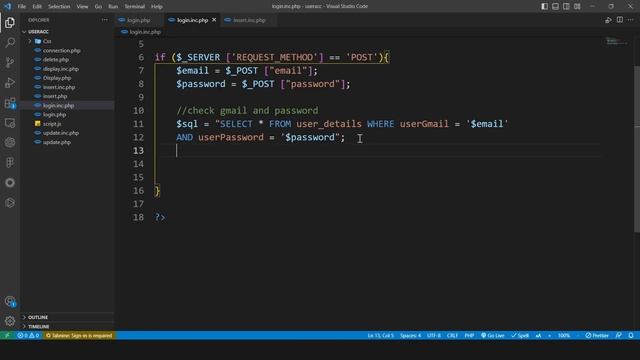Open the Search view in activity bar

pos(10,42)
